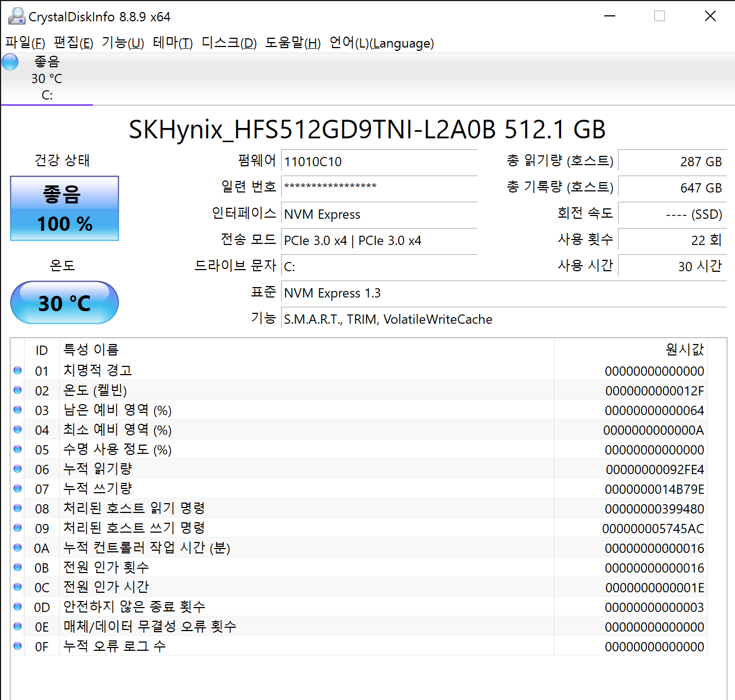Click status dot of row 0F 누적 오류 로그

coord(17,646)
